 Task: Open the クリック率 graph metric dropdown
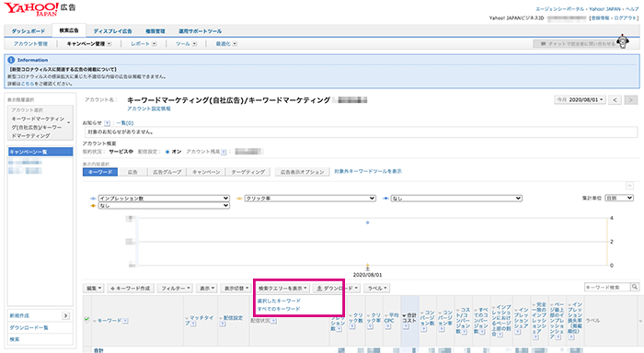click(x=310, y=199)
